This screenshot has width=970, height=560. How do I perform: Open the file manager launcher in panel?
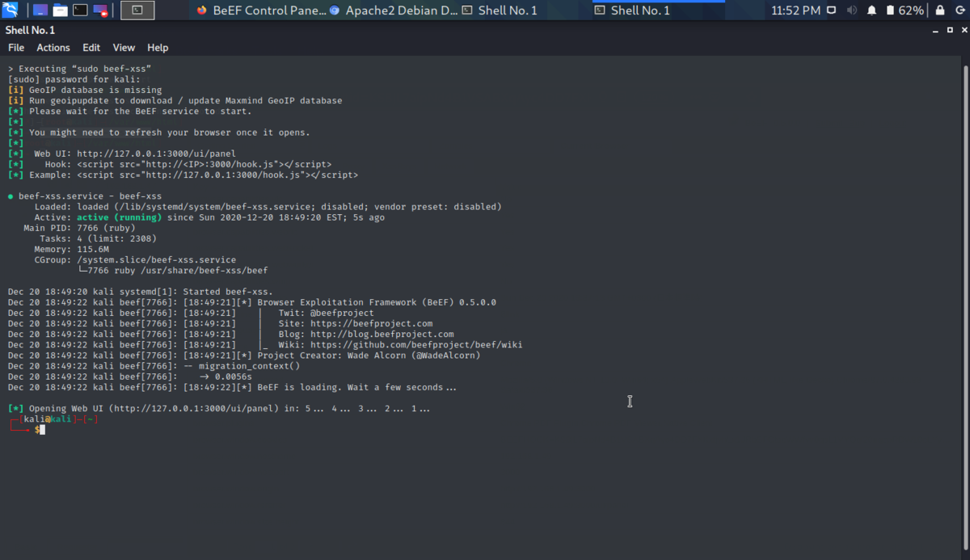[x=60, y=11]
